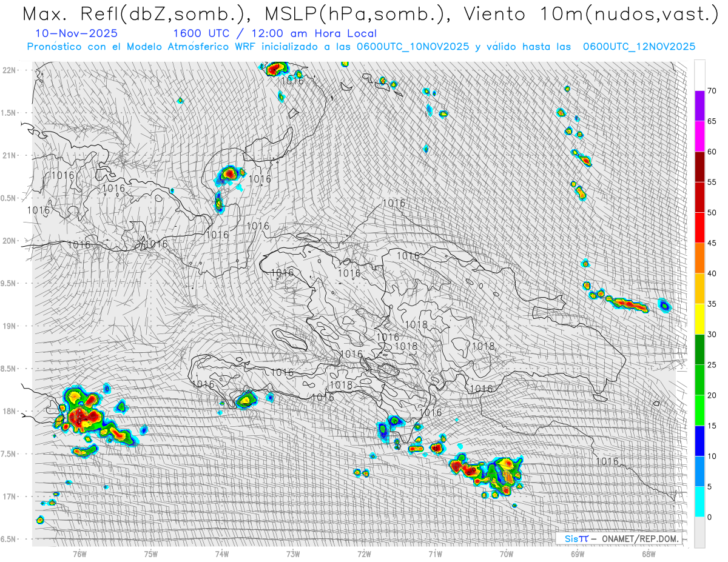Screen dimensions: 728x562
Task: Click the colorbar label 50
Action: (712, 213)
